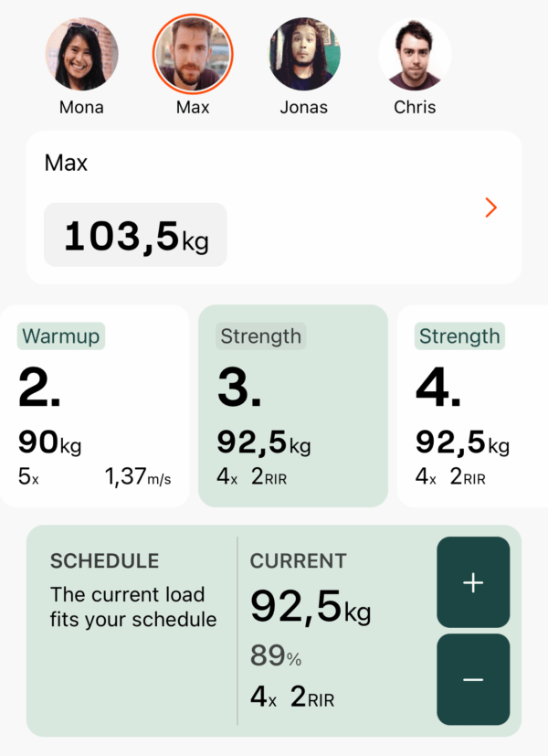Open the highlighted Strength set 3

pyautogui.click(x=292, y=407)
